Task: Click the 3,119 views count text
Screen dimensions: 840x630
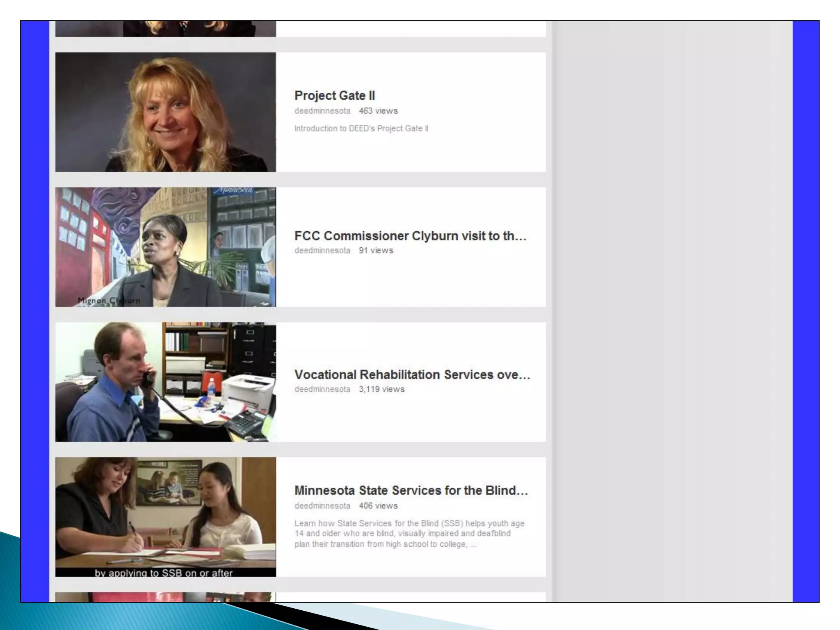Action: (x=381, y=389)
